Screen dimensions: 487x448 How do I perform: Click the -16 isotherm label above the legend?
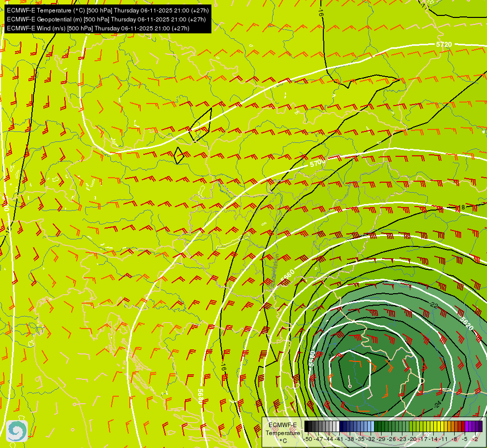point(224,366)
